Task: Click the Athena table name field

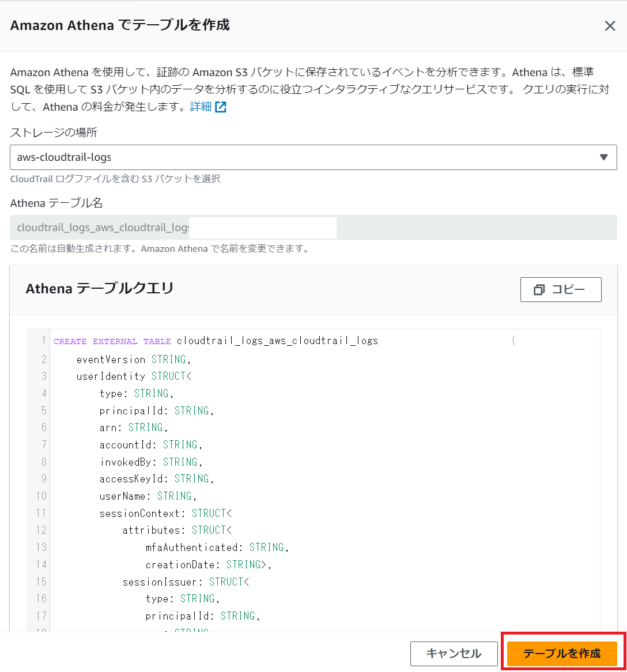Action: [313, 228]
